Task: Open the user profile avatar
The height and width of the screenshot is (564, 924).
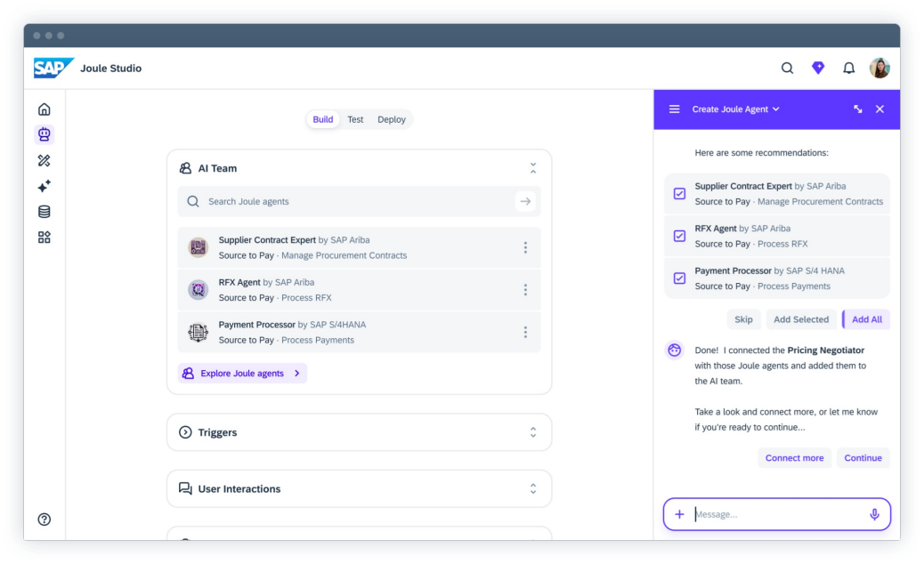Action: 879,68
